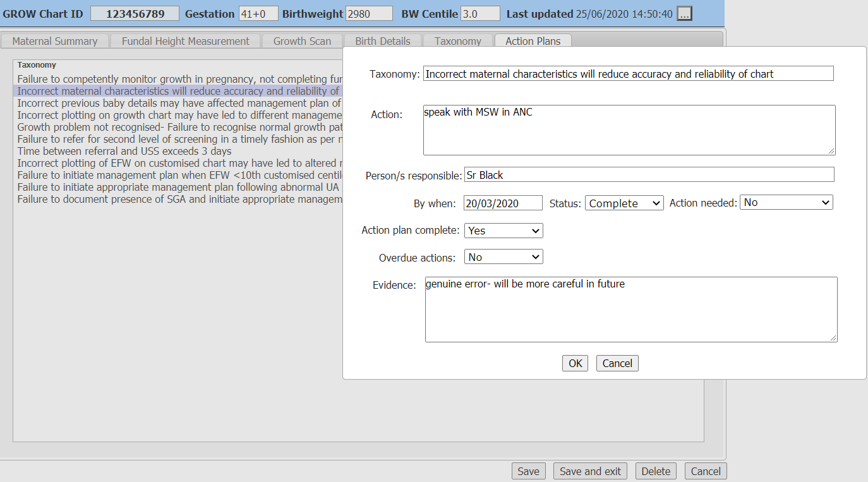
Task: Click the Action text area
Action: [629, 130]
